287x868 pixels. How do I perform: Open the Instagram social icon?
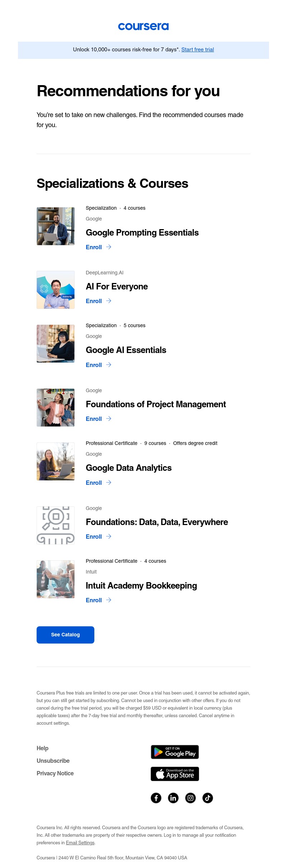[190, 798]
